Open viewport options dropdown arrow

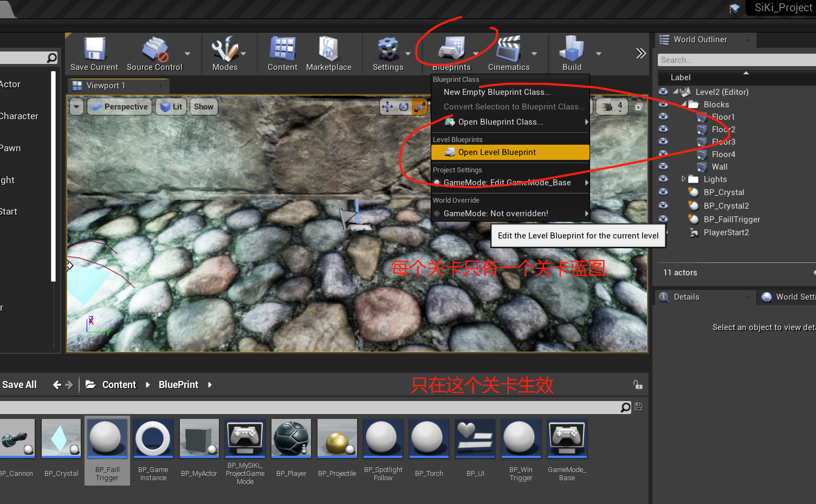[x=76, y=107]
